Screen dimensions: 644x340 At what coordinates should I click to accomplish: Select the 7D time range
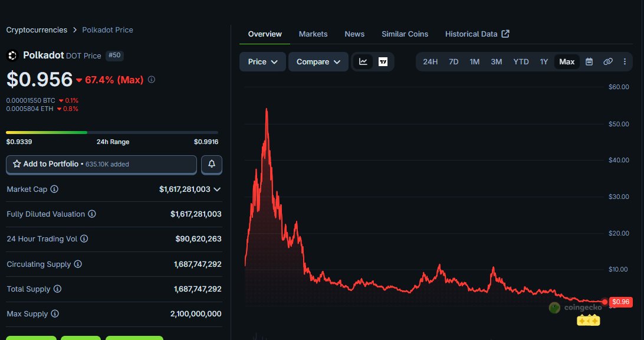click(x=454, y=61)
